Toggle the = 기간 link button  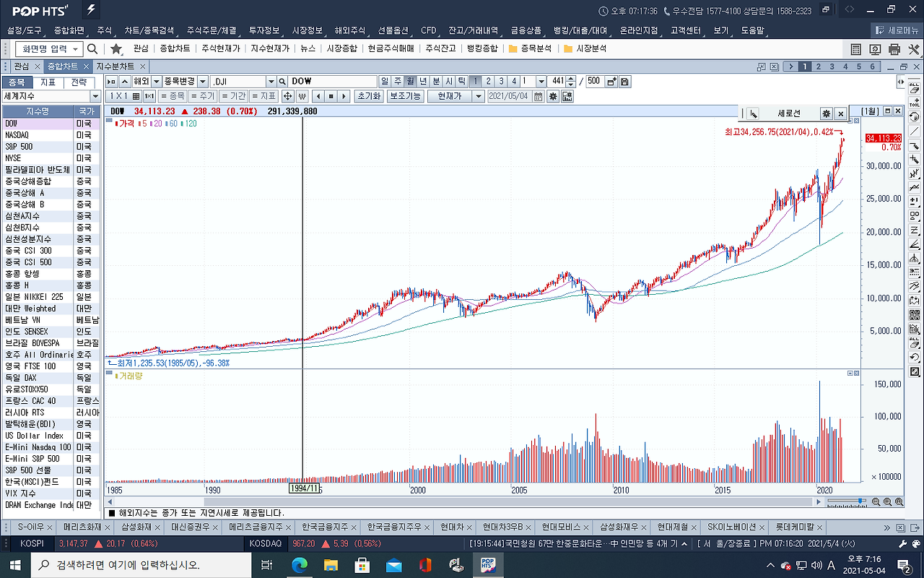(x=234, y=96)
